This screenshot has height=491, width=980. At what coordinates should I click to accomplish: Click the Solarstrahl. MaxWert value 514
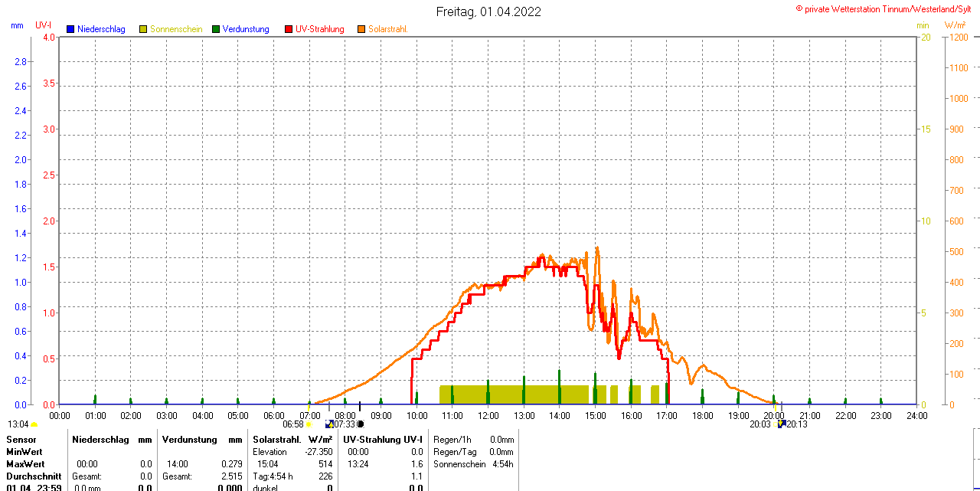(x=325, y=464)
